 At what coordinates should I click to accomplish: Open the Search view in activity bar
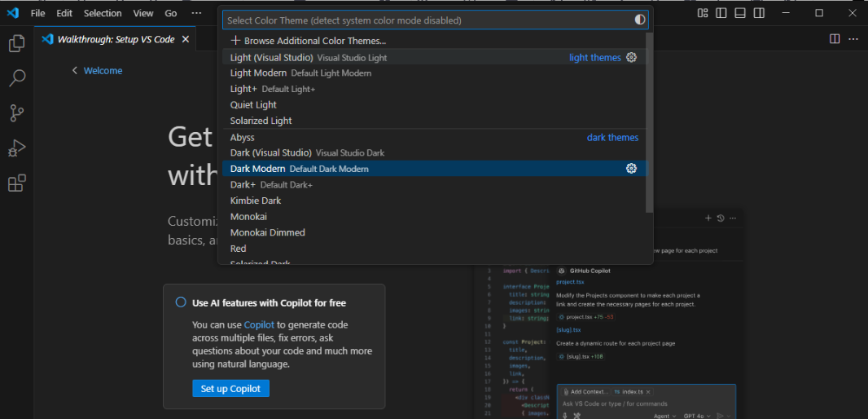click(16, 78)
